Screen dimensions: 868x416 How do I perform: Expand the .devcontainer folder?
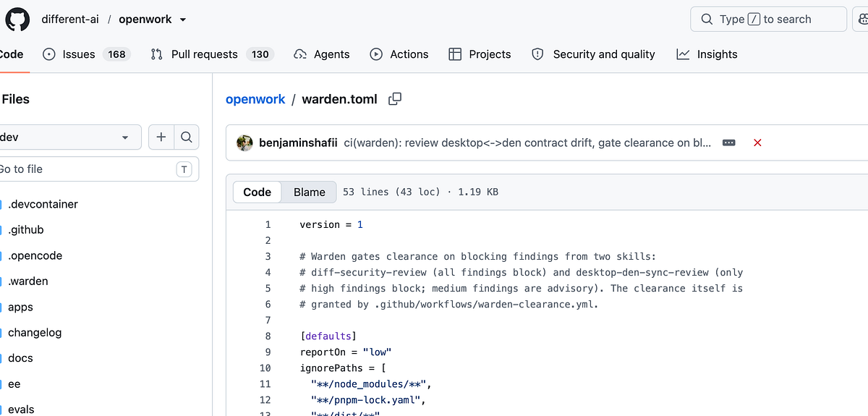coord(43,204)
